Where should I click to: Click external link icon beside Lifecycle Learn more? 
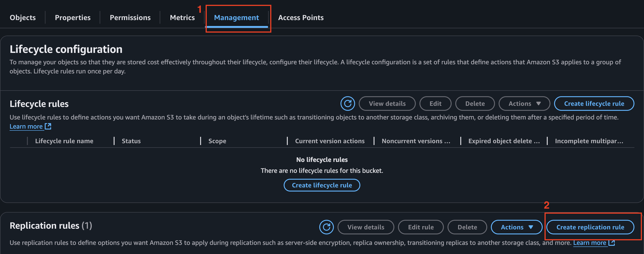point(48,126)
